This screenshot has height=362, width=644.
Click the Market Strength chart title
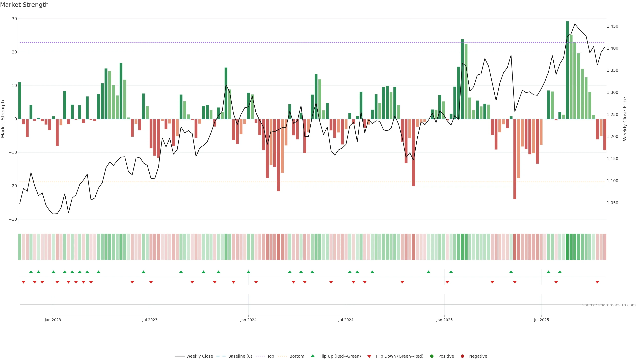point(24,5)
